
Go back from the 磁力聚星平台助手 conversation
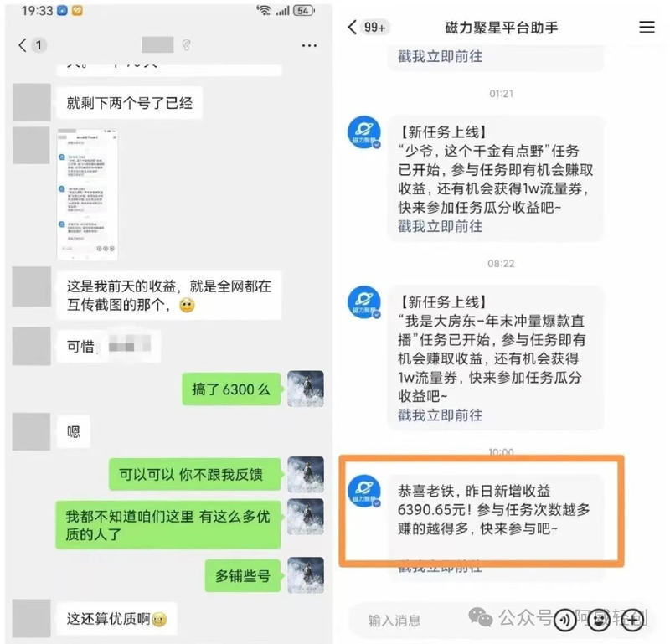(352, 28)
